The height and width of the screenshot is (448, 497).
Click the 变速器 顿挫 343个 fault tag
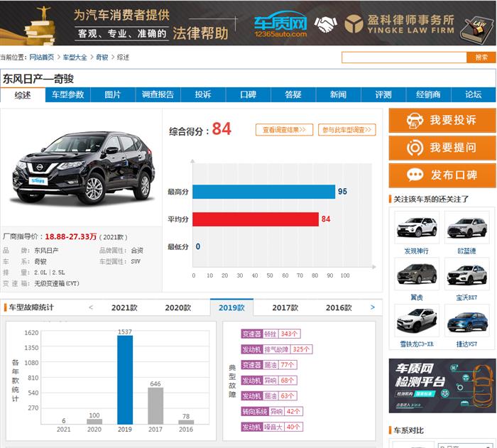tap(271, 334)
